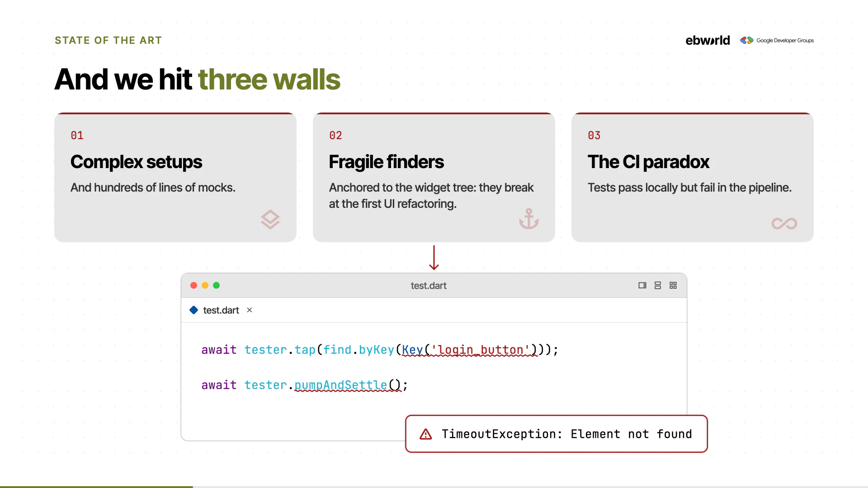Image resolution: width=868 pixels, height=488 pixels.
Task: Click the card number 02
Action: (x=335, y=136)
